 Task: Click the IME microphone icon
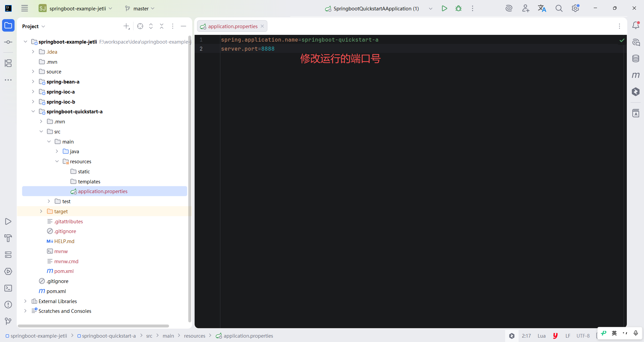click(x=636, y=333)
